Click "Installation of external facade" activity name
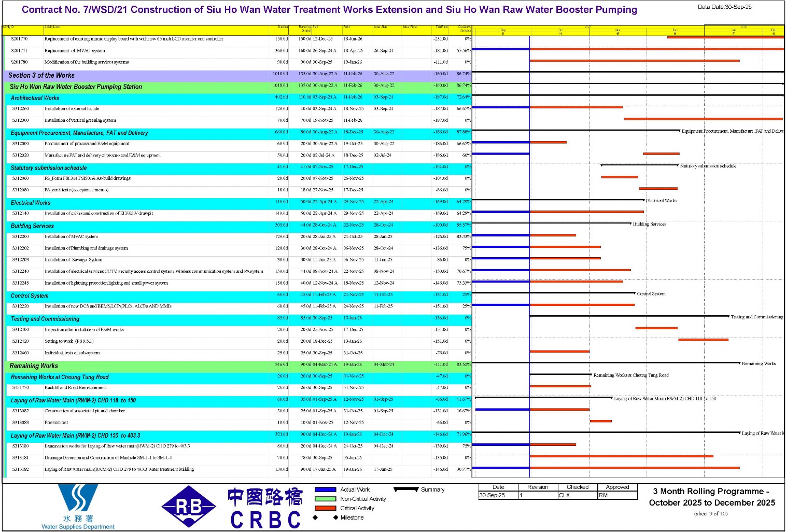Image resolution: width=786 pixels, height=532 pixels. [72, 109]
